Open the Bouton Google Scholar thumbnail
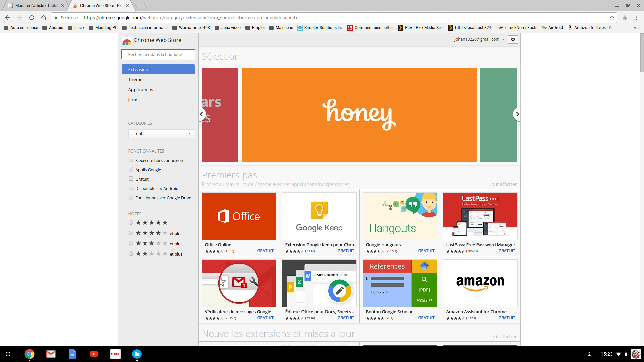This screenshot has height=362, width=644. (400, 283)
